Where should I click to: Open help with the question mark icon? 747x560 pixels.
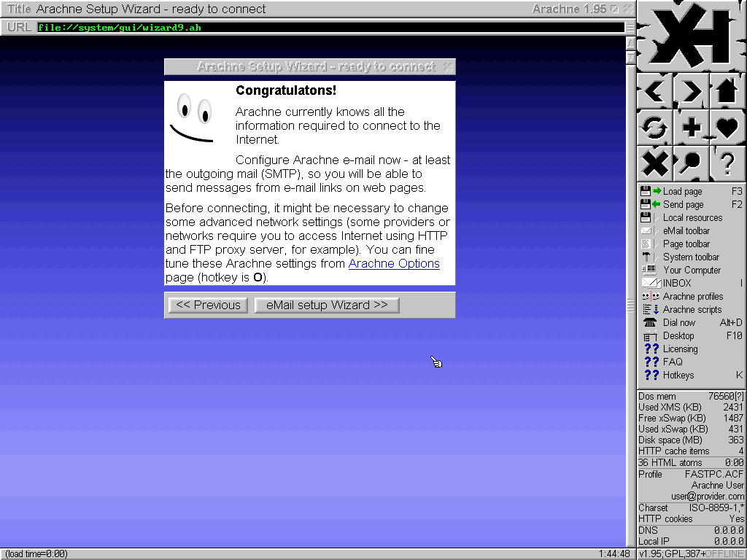pos(727,164)
